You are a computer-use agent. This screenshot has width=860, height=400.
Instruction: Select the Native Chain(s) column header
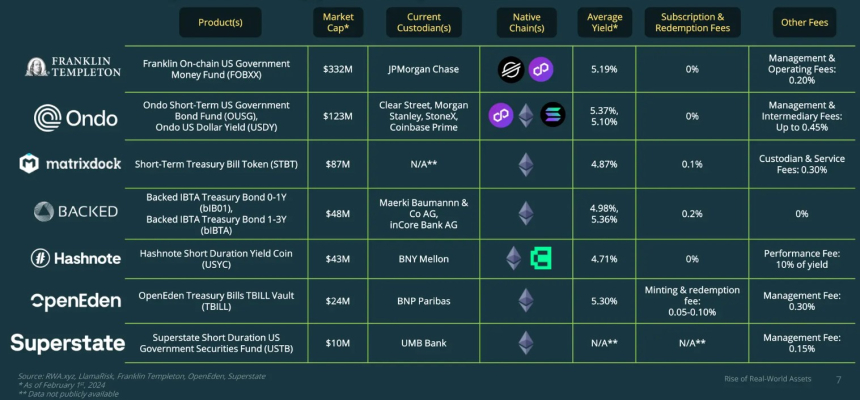(x=526, y=22)
